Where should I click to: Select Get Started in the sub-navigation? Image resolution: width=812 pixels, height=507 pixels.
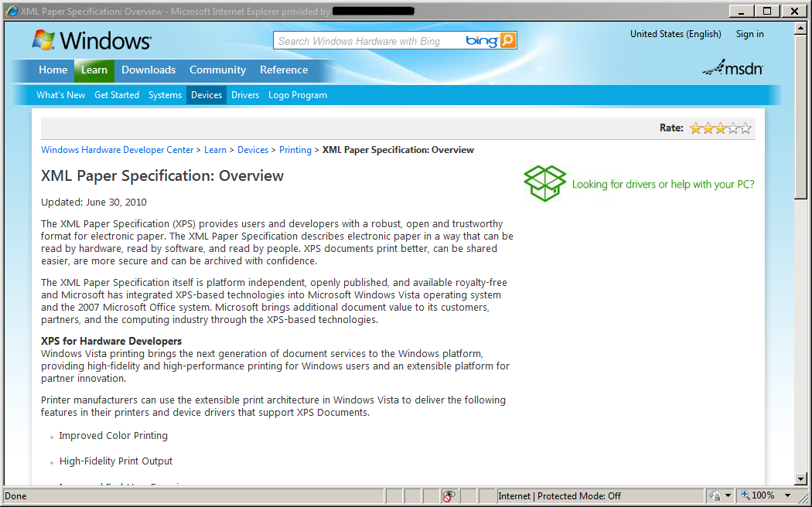pyautogui.click(x=117, y=95)
